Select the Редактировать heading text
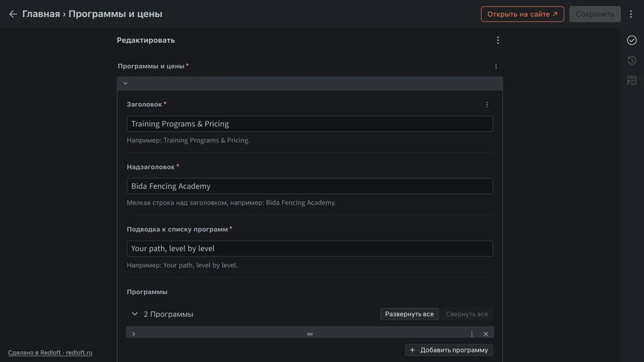 146,40
